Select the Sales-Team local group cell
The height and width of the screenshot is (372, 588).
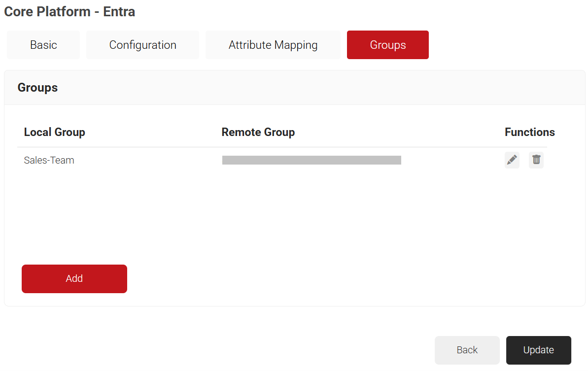[x=49, y=161]
